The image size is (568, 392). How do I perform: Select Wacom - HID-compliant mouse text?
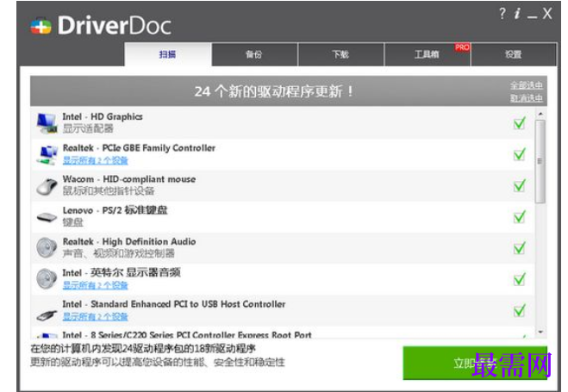click(x=129, y=179)
